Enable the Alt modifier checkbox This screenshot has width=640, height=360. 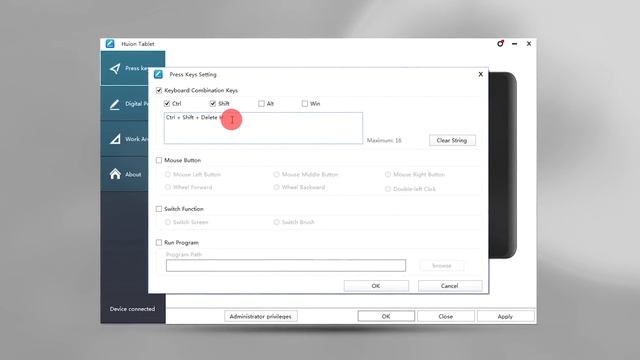(x=261, y=104)
